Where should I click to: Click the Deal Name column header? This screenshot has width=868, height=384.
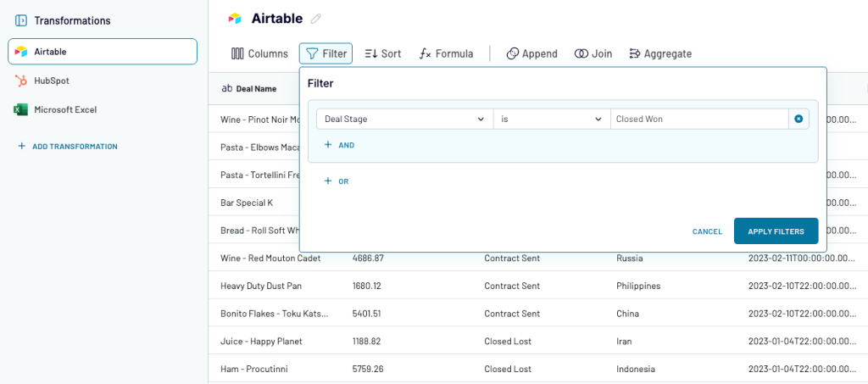248,88
